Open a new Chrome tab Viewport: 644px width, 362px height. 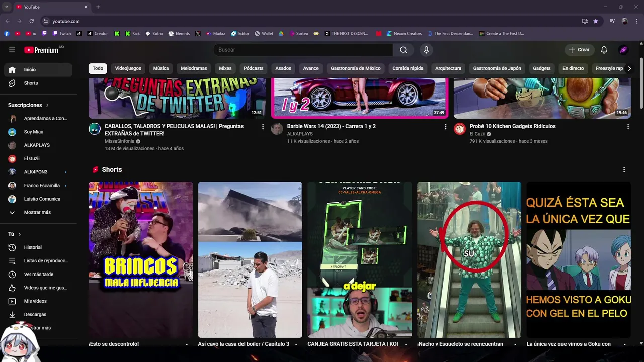point(98,7)
